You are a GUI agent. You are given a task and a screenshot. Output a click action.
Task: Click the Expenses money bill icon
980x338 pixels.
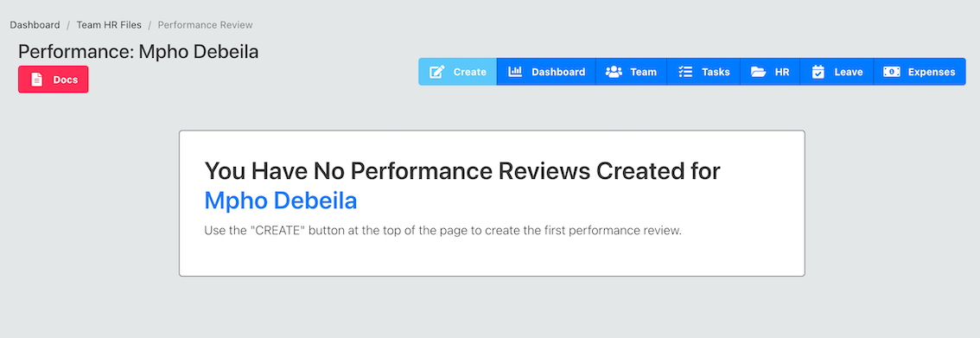point(891,72)
